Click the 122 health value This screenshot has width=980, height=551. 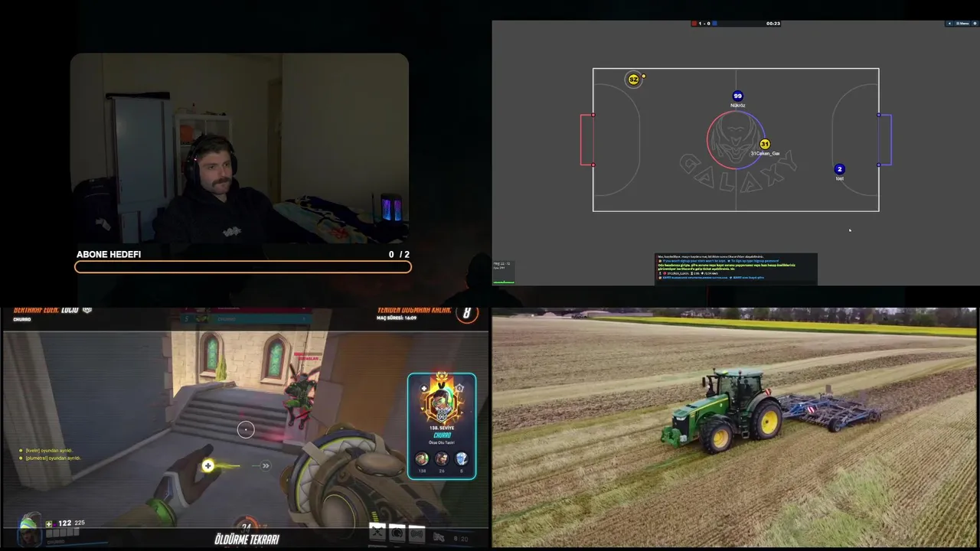point(64,523)
